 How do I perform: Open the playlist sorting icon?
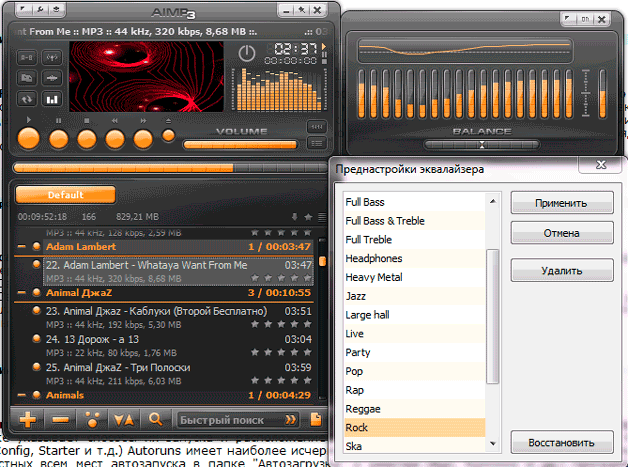(x=124, y=419)
